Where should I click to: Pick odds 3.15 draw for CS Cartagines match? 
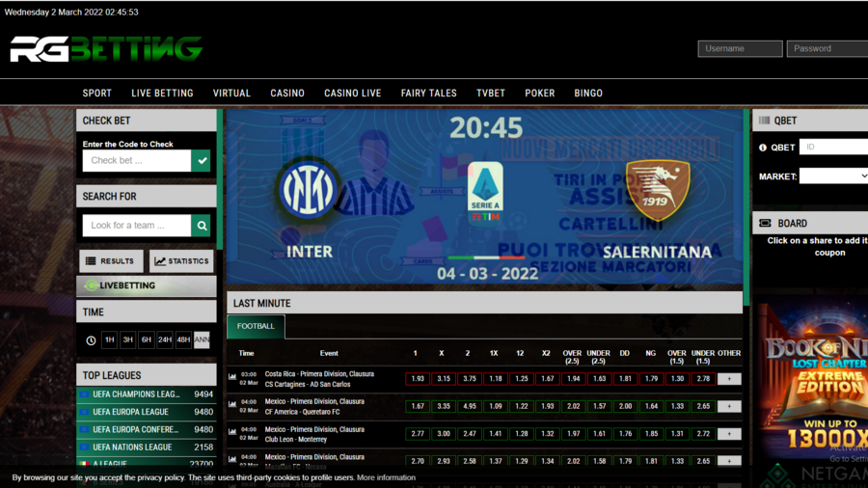444,379
